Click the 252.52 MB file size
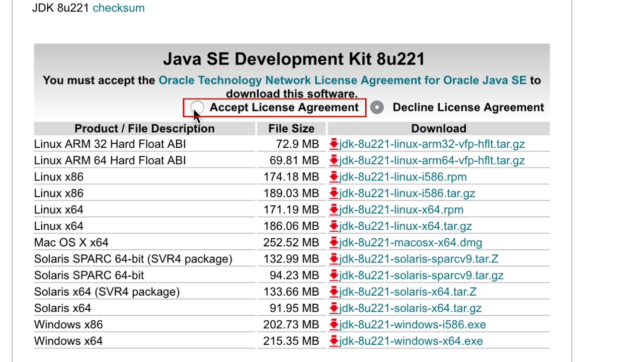The height and width of the screenshot is (362, 644). pos(291,243)
